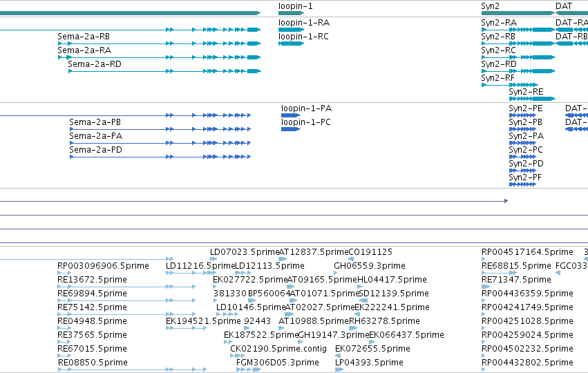Viewport: 588px width, 373px height.
Task: Select RE08850.5prime label
Action: coord(93,363)
